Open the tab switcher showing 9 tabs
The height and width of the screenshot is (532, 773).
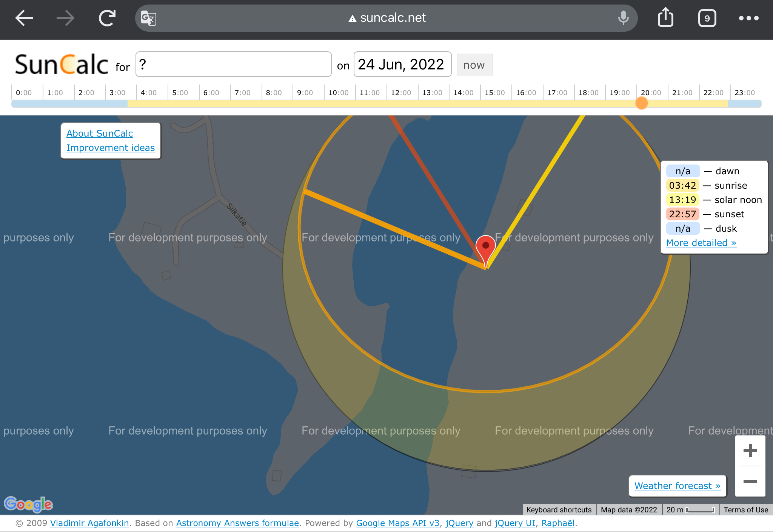pos(707,18)
